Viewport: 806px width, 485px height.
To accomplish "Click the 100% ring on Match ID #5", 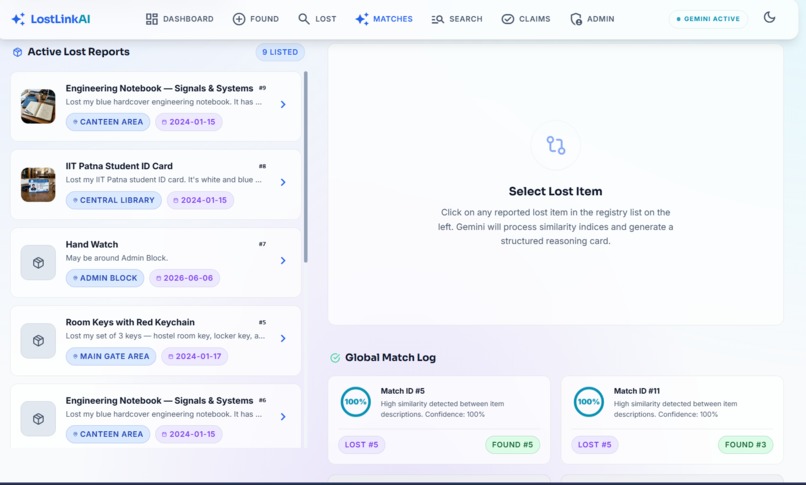I will [355, 402].
